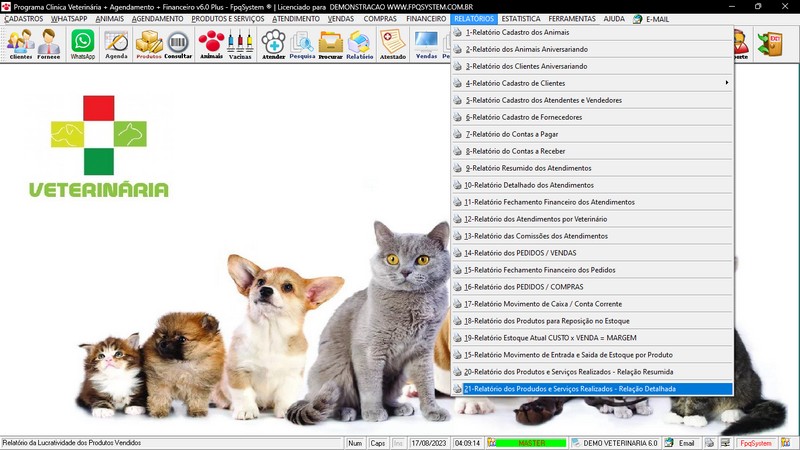Select 11-Relatório Fechamento Financeiro dos Atendimentos

(x=592, y=202)
